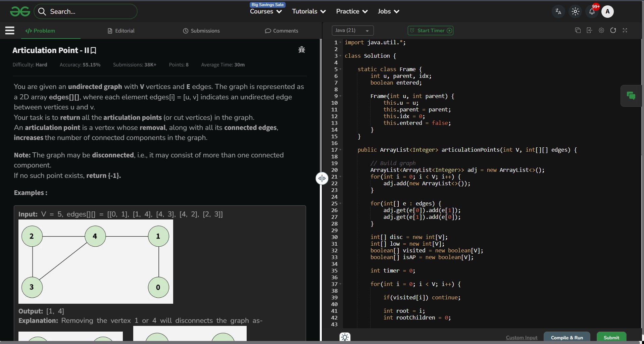Expand the Tutorials dropdown

pyautogui.click(x=309, y=12)
